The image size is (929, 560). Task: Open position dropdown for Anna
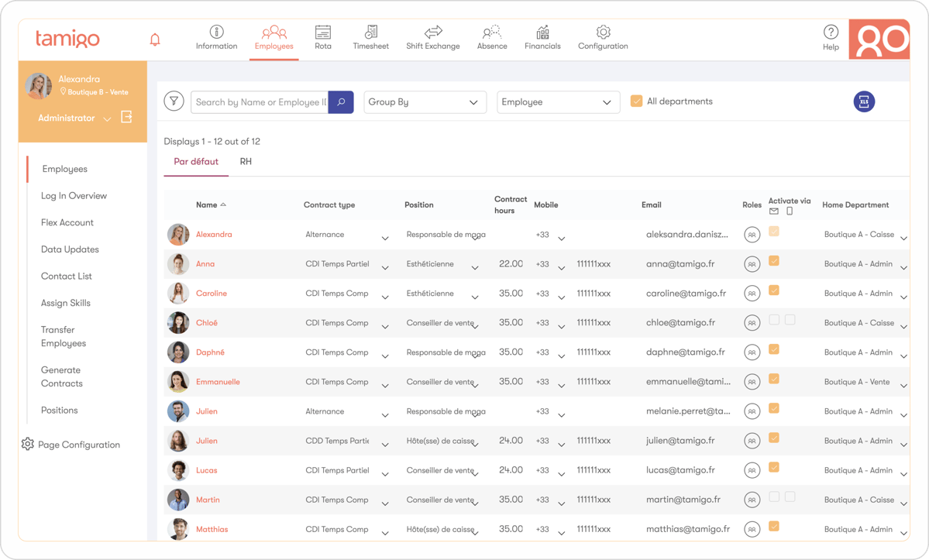pyautogui.click(x=474, y=267)
